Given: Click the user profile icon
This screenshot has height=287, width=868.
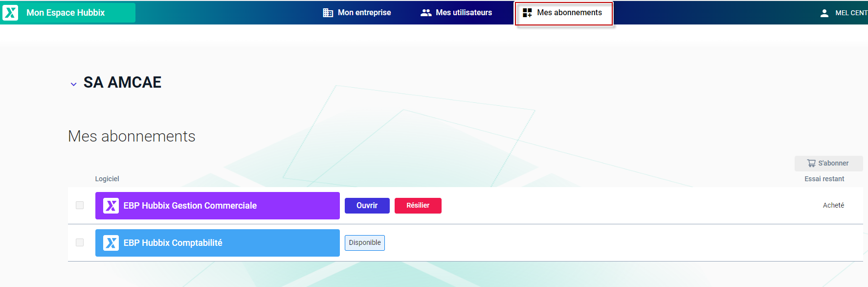Looking at the screenshot, I should (x=824, y=13).
